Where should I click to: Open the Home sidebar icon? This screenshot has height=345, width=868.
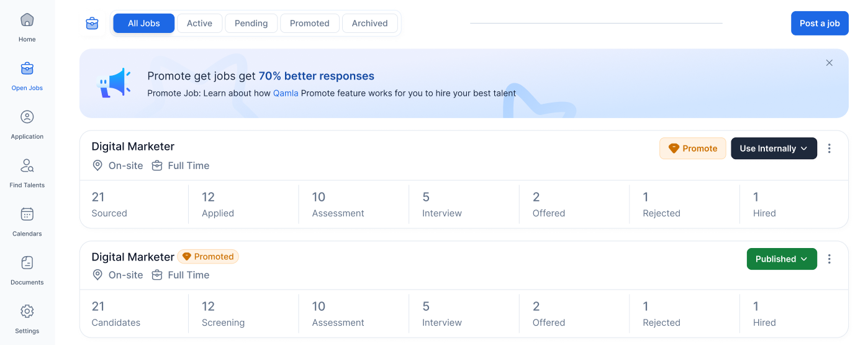[x=27, y=21]
